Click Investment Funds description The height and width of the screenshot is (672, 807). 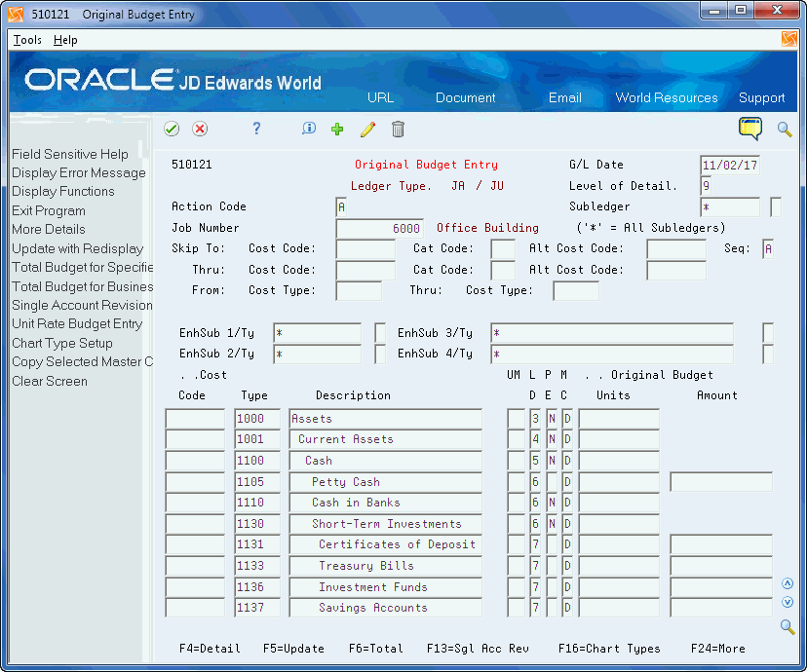[x=386, y=587]
